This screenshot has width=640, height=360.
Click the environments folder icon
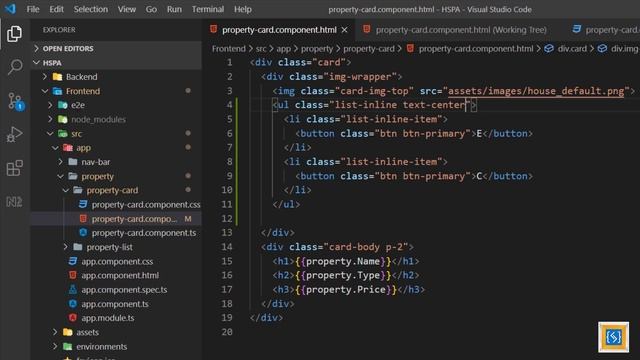[x=68, y=347]
